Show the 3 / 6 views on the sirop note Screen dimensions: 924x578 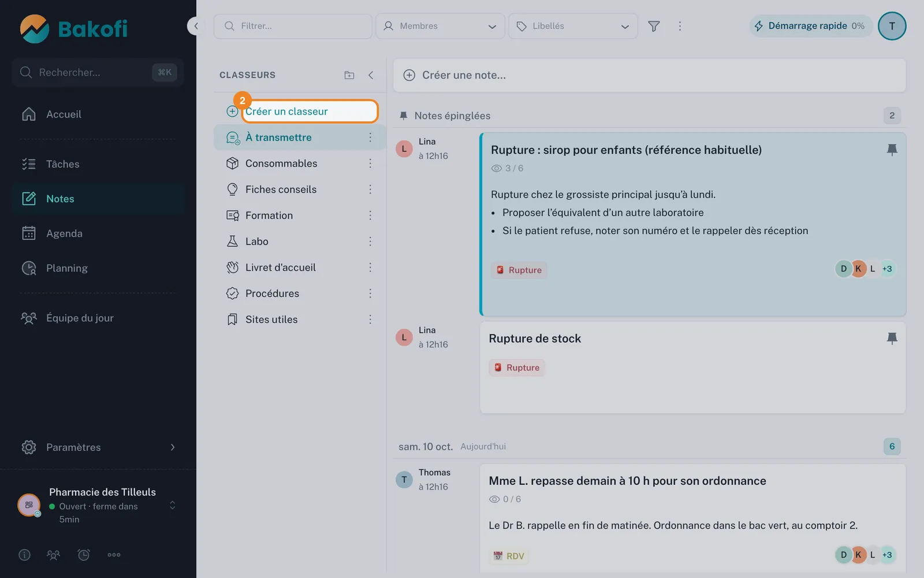507,168
